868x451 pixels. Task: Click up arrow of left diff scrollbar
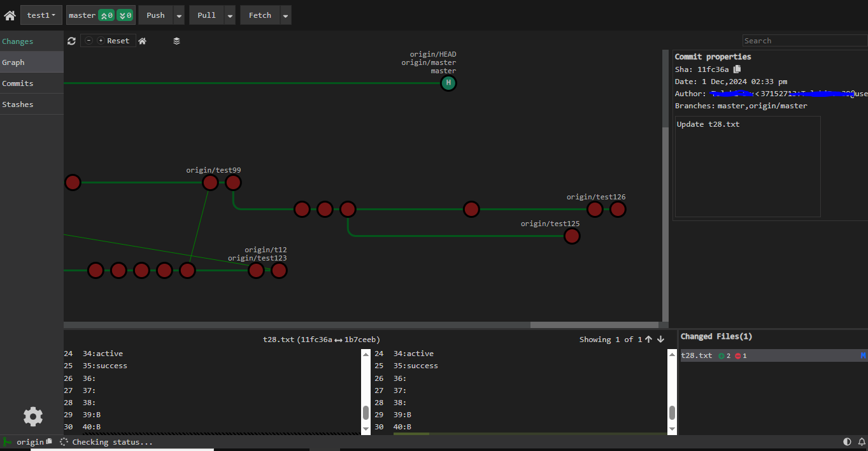[x=366, y=354]
